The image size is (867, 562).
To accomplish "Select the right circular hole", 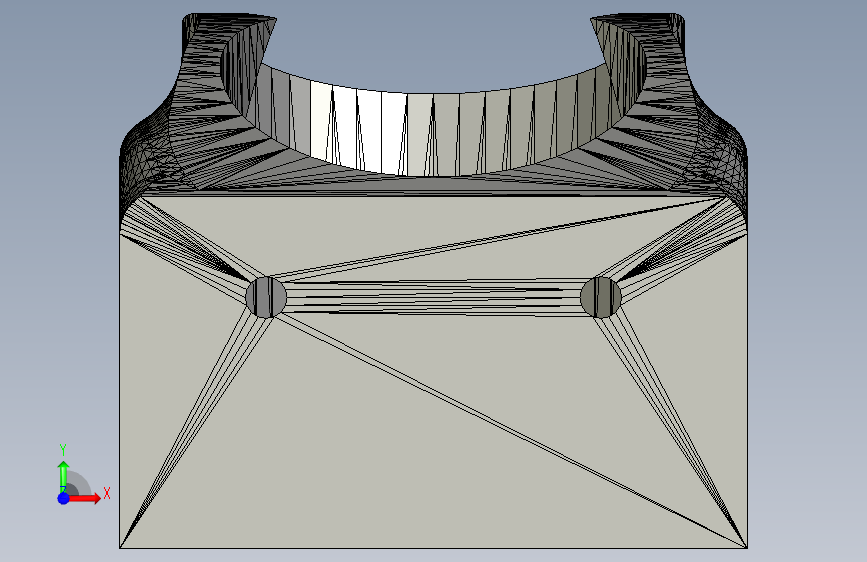I will 601,297.
